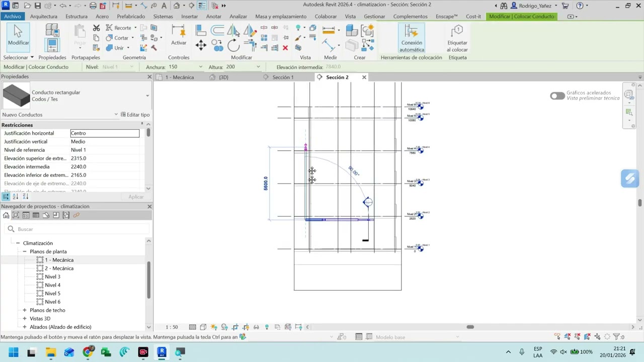
Task: Toggle Etiquetar al colocar option
Action: point(457,38)
